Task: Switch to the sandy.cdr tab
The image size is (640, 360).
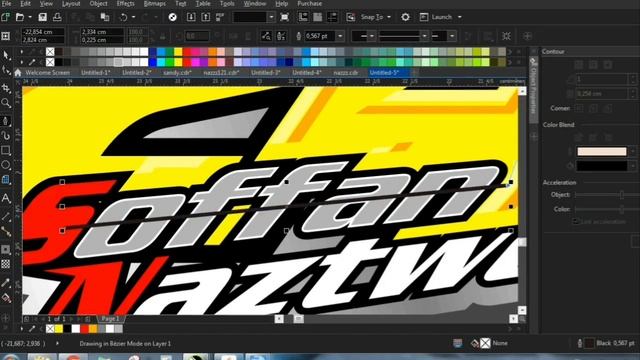Action: [178, 73]
